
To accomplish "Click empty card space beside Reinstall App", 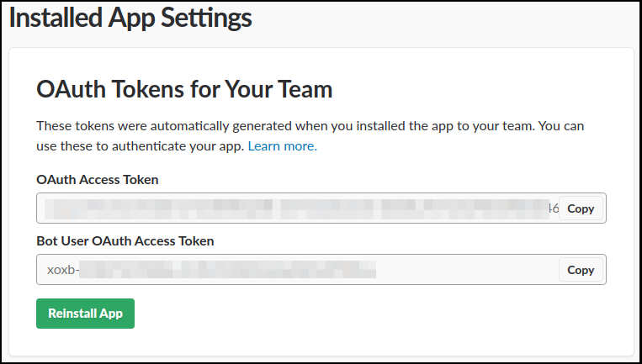I will click(x=379, y=314).
